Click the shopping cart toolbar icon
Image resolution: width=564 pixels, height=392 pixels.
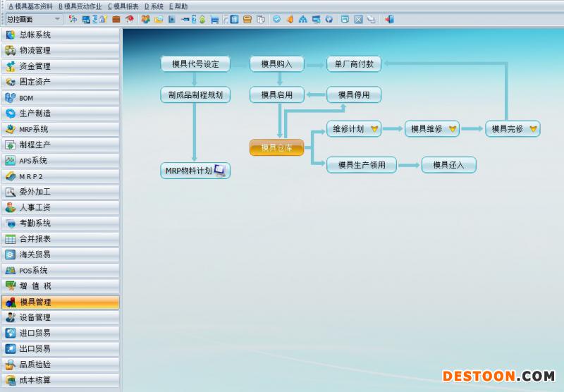214,19
